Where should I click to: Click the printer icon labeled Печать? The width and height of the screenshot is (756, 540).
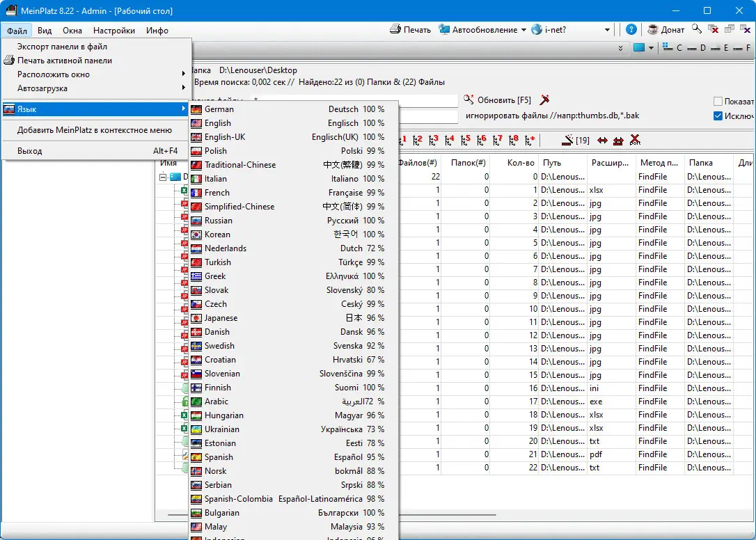tap(395, 30)
